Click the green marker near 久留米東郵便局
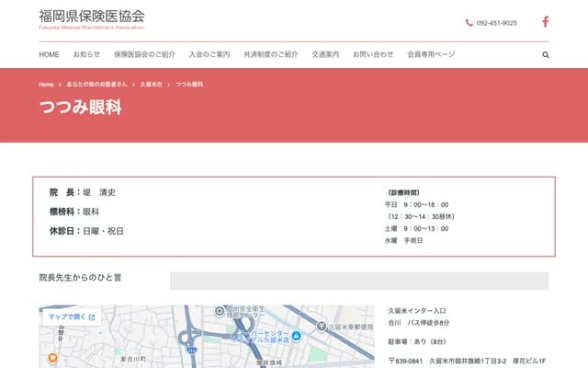 tap(320, 326)
